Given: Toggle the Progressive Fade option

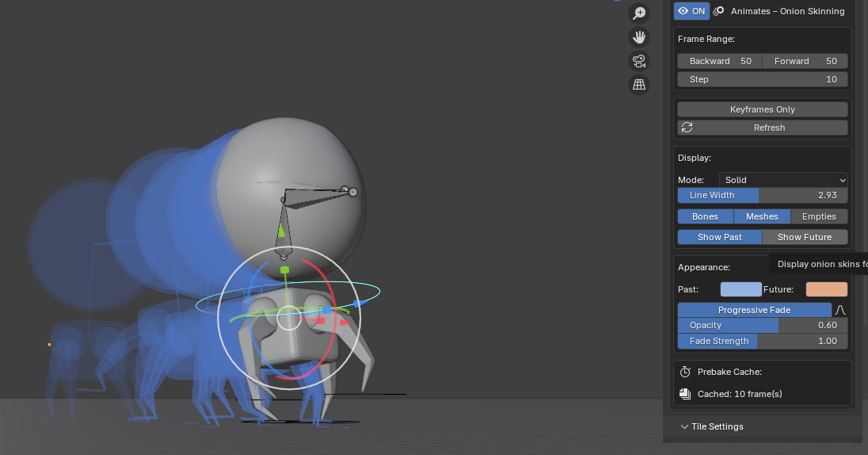Looking at the screenshot, I should coord(754,310).
